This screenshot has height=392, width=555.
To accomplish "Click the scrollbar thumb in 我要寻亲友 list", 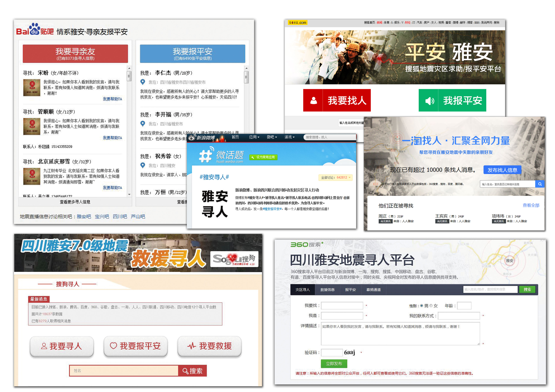I will click(x=129, y=77).
